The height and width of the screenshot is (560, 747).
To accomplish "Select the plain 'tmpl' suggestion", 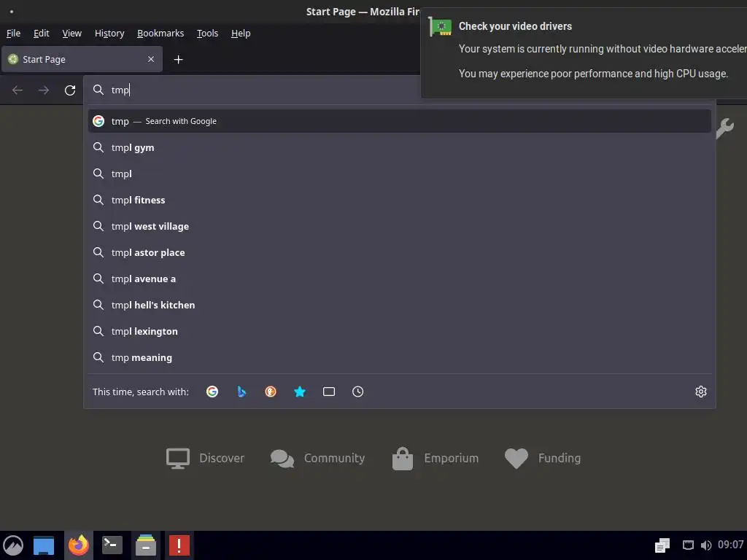I will click(400, 174).
